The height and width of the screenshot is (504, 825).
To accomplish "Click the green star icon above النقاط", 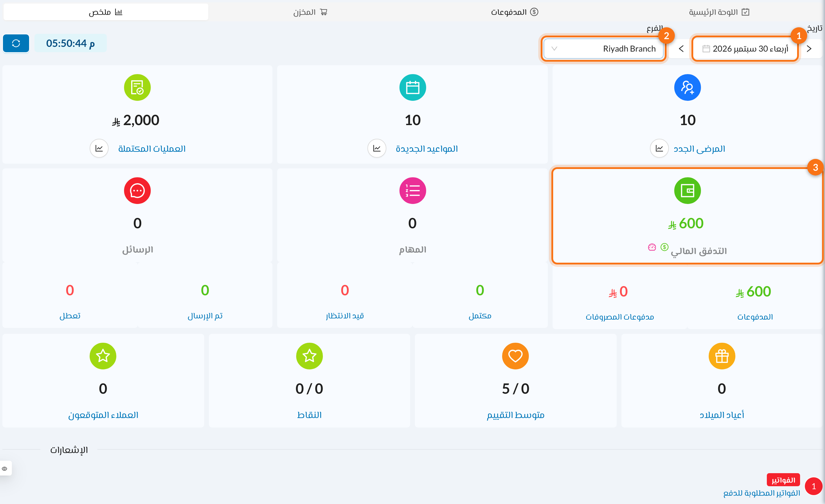I will click(309, 356).
